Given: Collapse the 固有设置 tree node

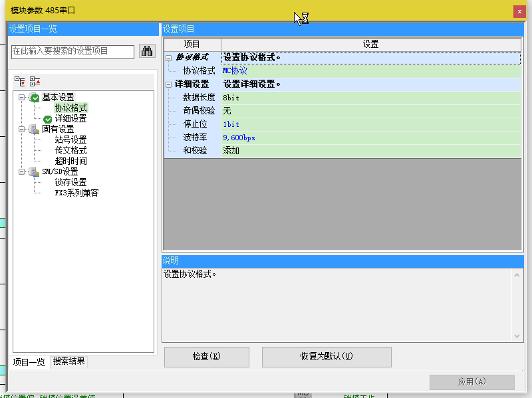Looking at the screenshot, I should [x=22, y=130].
